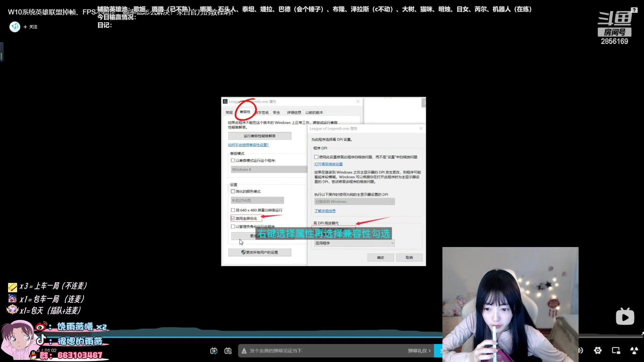This screenshot has height=362, width=644.
Task: Open the 弹幕礼仪 link
Action: click(x=419, y=351)
